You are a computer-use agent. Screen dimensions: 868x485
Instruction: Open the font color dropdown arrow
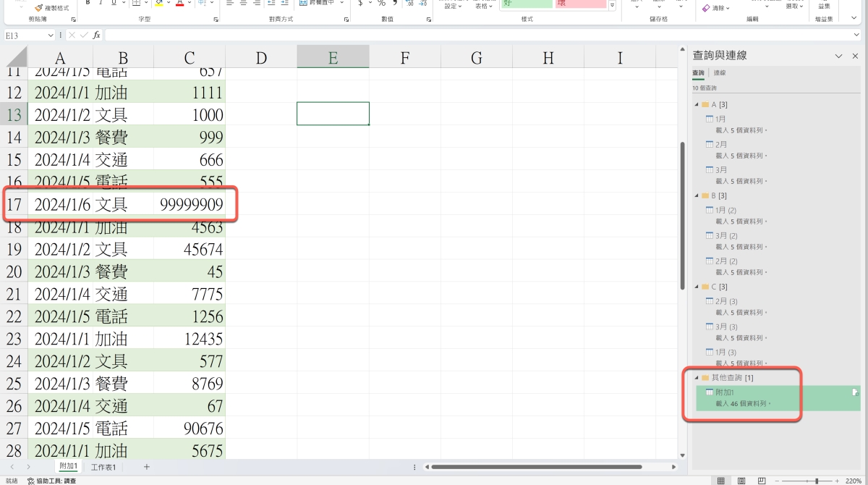[189, 4]
